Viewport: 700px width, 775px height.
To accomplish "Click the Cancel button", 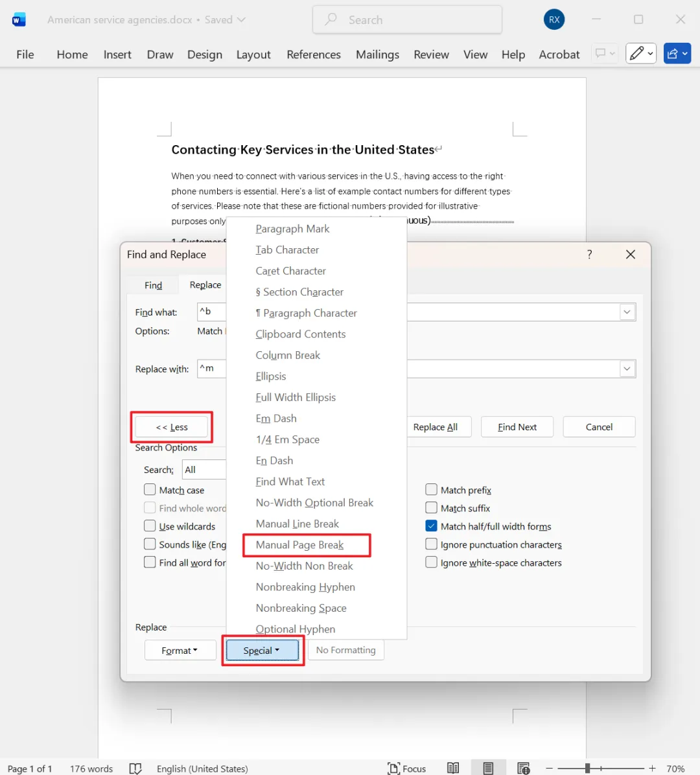I will 599,427.
